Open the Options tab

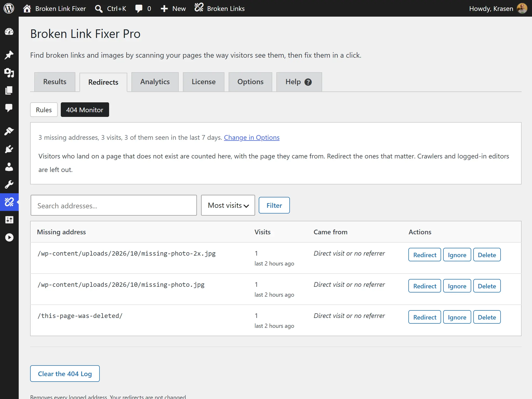pos(250,82)
